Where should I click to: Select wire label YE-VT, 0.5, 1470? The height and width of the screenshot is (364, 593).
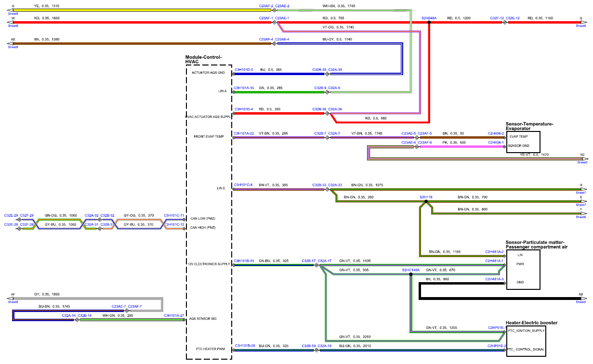tap(534, 154)
